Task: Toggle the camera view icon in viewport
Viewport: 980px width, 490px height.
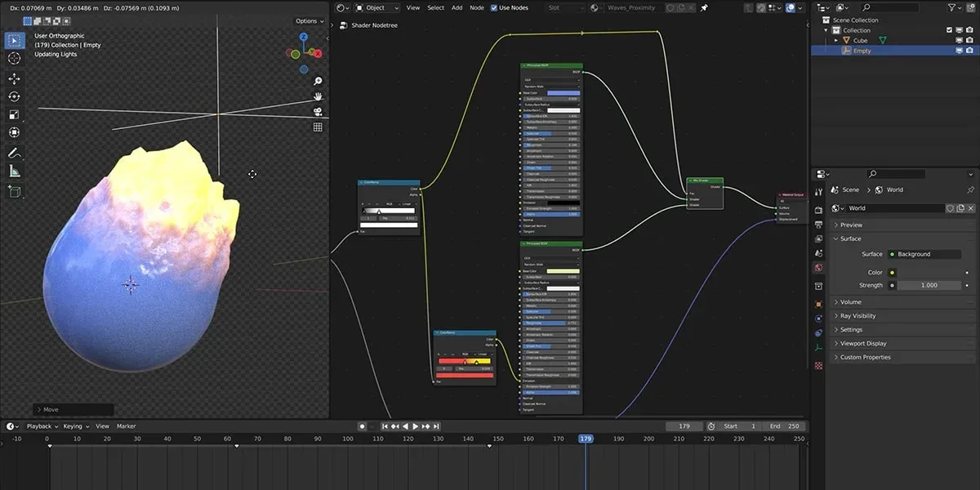Action: pyautogui.click(x=318, y=112)
